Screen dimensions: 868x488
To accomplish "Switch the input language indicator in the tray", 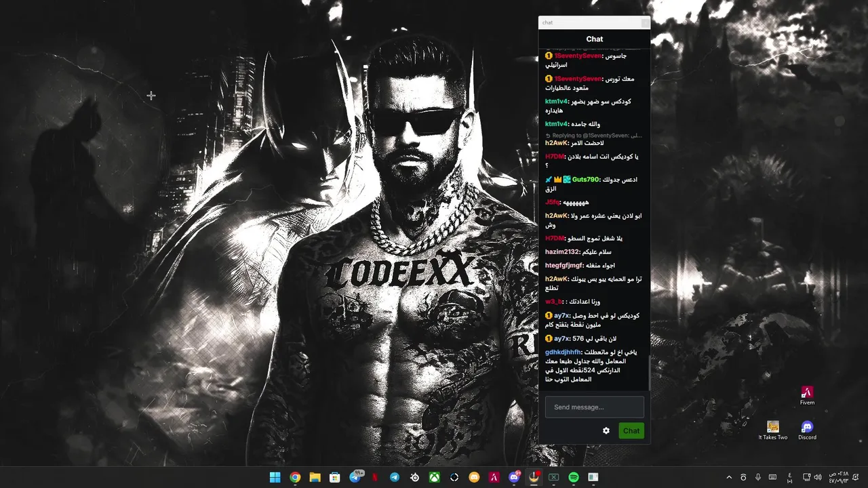I will point(789,477).
